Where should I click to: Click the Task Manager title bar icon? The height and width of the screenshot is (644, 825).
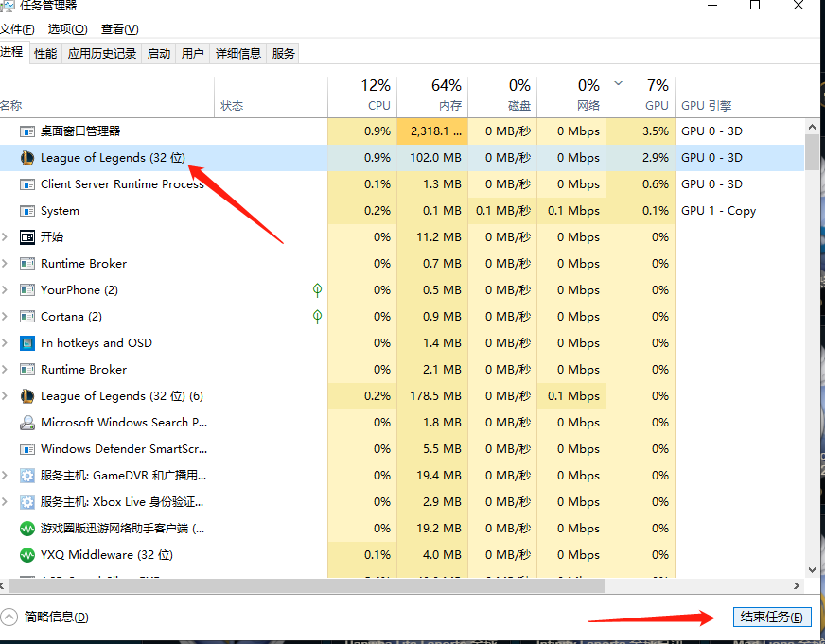pos(7,6)
